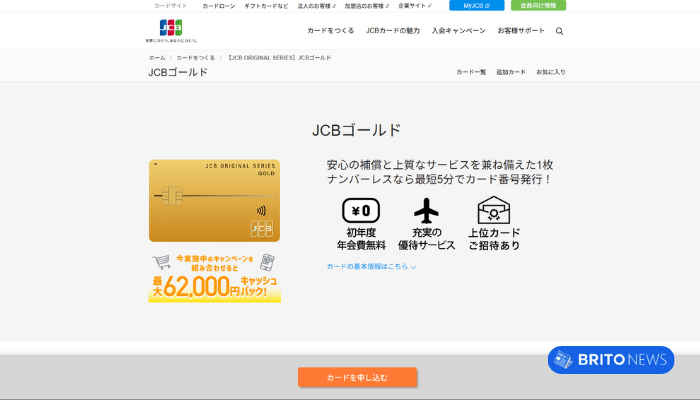This screenshot has height=400, width=700.
Task: Click the airplane travel services icon
Action: [x=427, y=210]
